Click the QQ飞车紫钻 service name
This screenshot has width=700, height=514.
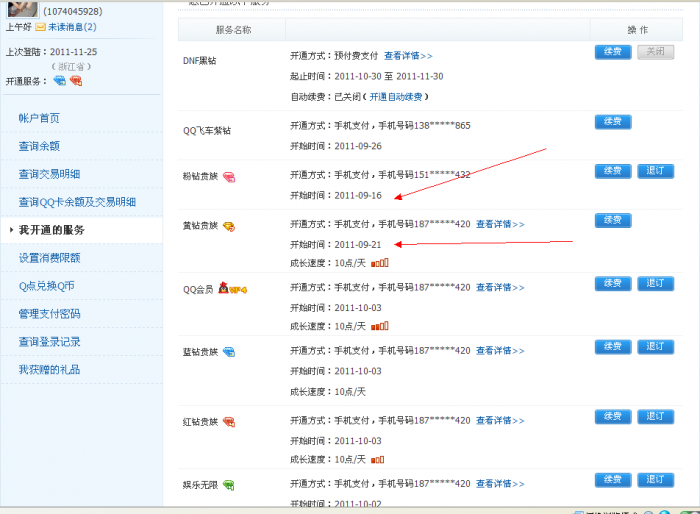(x=207, y=130)
